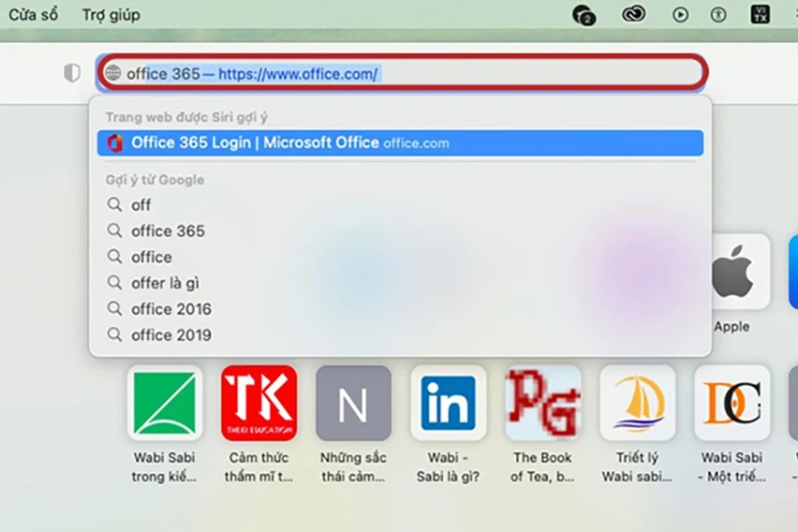Choose the 'offer là gì' suggestion
This screenshot has height=532, width=798.
(401, 283)
